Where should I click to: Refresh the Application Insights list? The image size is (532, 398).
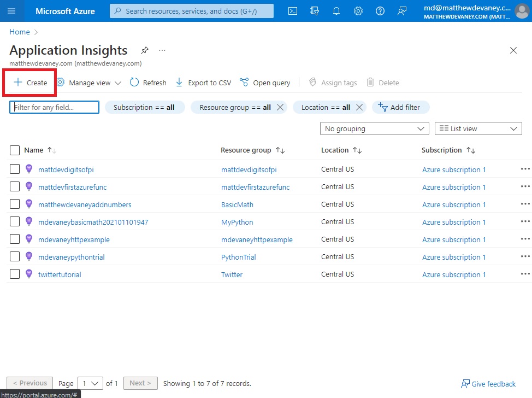click(x=147, y=82)
